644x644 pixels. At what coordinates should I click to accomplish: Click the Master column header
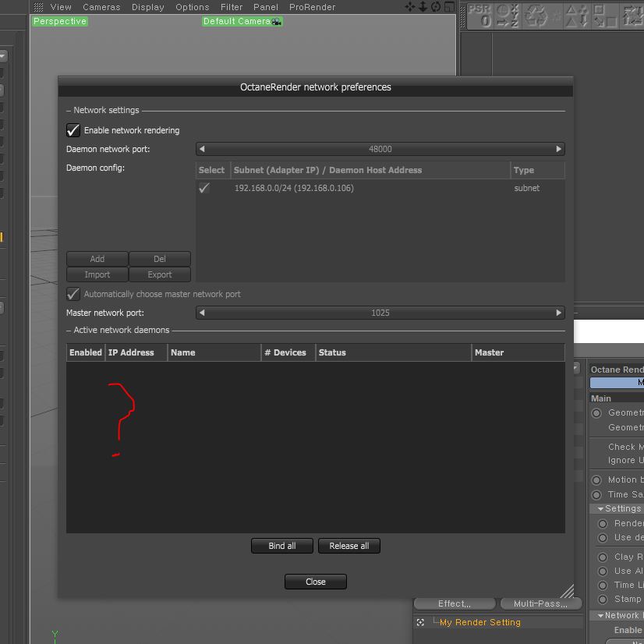click(518, 352)
